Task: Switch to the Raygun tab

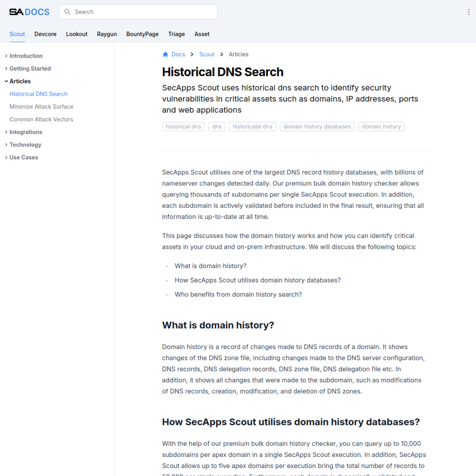Action: 107,34
